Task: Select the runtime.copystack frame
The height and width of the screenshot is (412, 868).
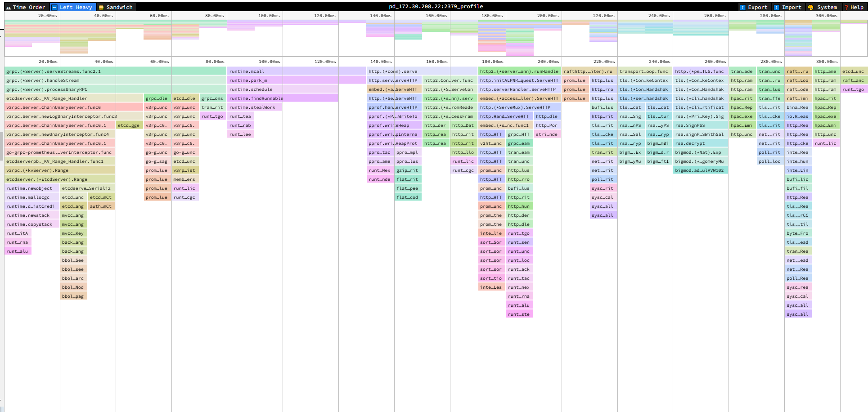Action: (x=32, y=224)
